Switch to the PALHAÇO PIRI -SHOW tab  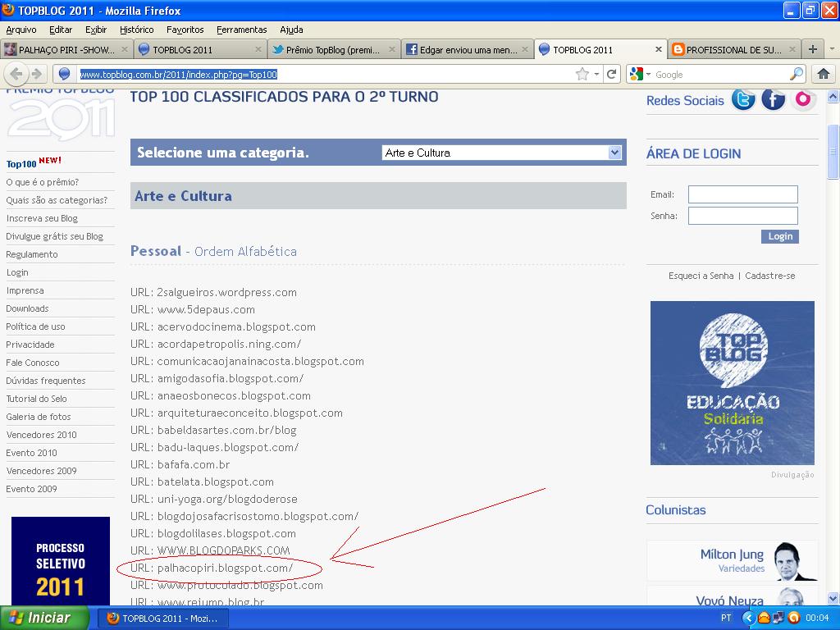click(66, 49)
